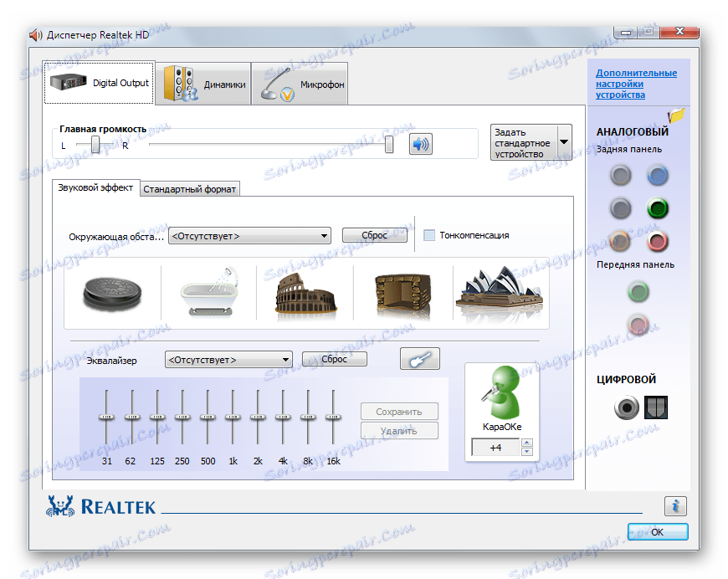Click the L-R balance slider handle
Viewport: 728px width, 579px height.
pyautogui.click(x=95, y=145)
